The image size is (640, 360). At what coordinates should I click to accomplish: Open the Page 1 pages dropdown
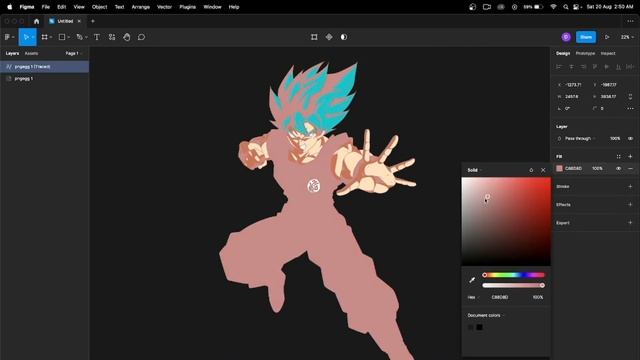[74, 53]
